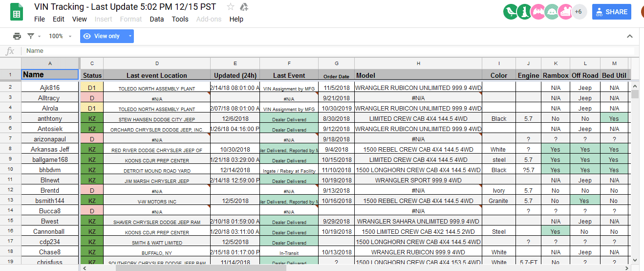The width and height of the screenshot is (644, 271).
Task: Select the 11/5/2018 order date cell
Action: point(337,88)
